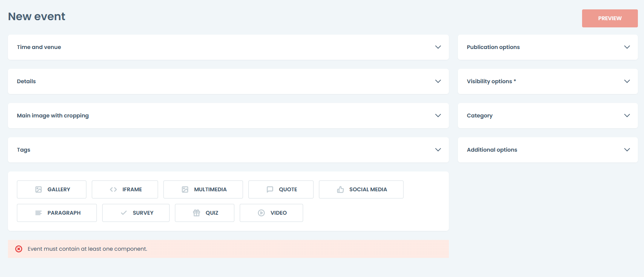Screen dimensions: 644x277
Task: Add a MULTIMEDIA component
Action: click(x=203, y=189)
